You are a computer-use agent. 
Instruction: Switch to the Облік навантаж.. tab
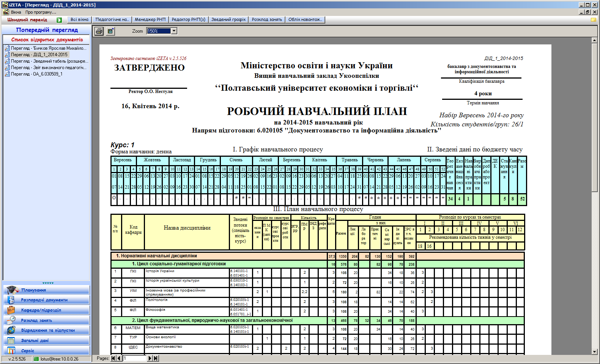tap(305, 20)
